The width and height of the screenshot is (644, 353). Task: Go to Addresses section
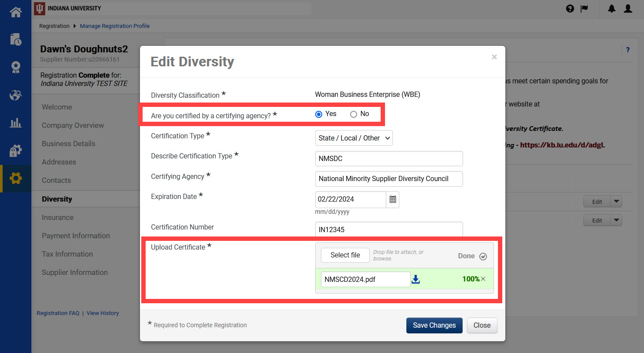[x=59, y=162]
